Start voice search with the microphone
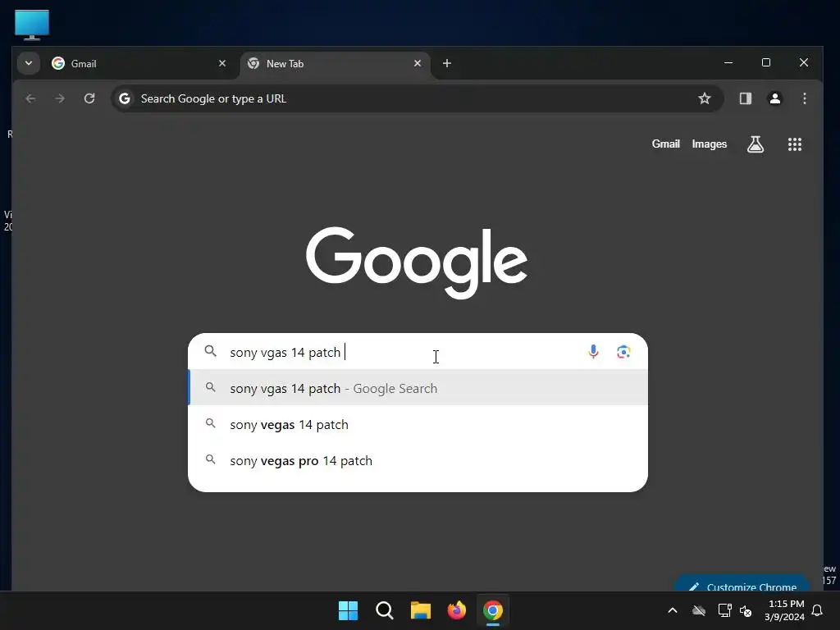This screenshot has height=630, width=840. click(593, 352)
